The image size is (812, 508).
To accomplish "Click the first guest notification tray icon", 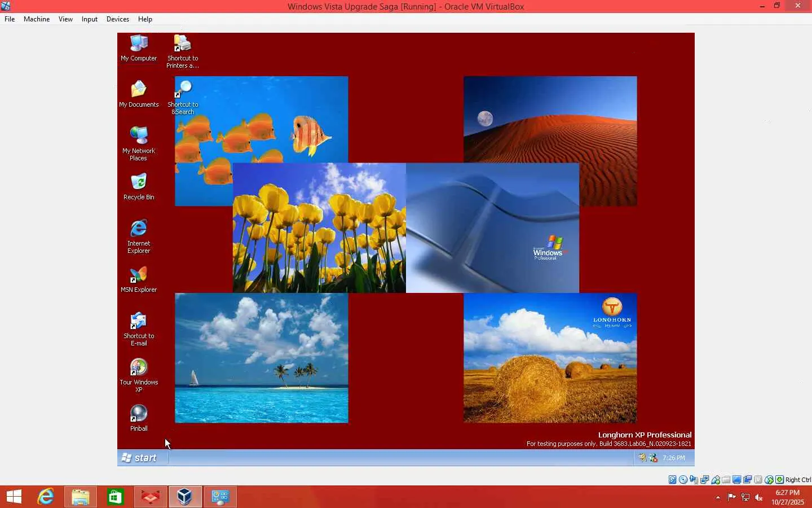I will [x=642, y=458].
